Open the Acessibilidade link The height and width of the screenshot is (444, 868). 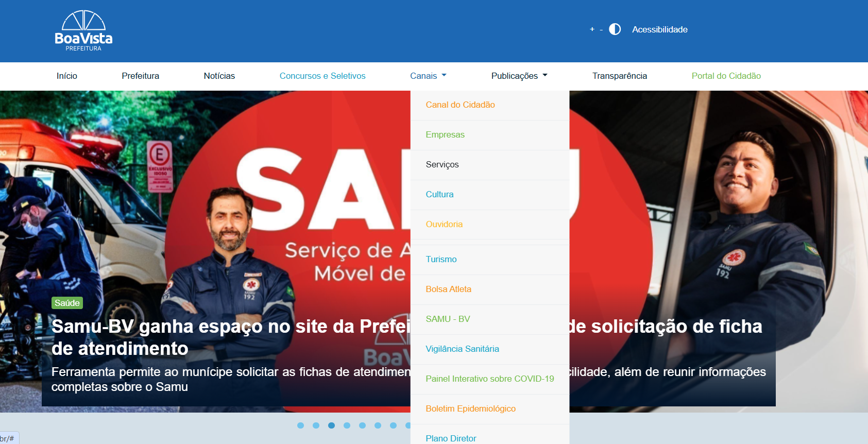(x=659, y=29)
